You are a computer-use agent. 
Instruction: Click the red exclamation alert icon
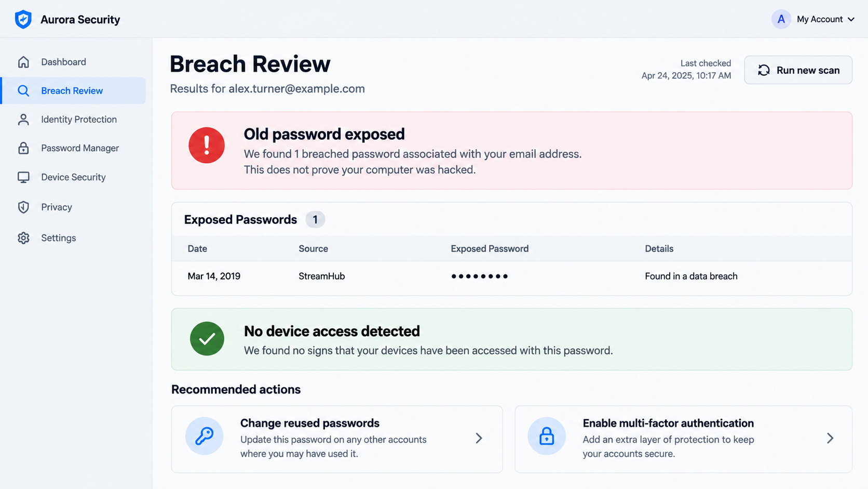pos(207,146)
